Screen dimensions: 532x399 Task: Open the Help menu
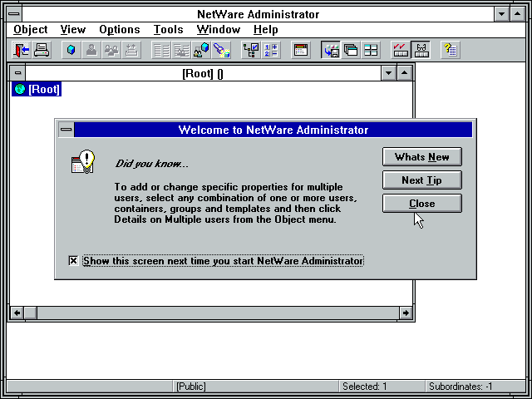pos(266,30)
